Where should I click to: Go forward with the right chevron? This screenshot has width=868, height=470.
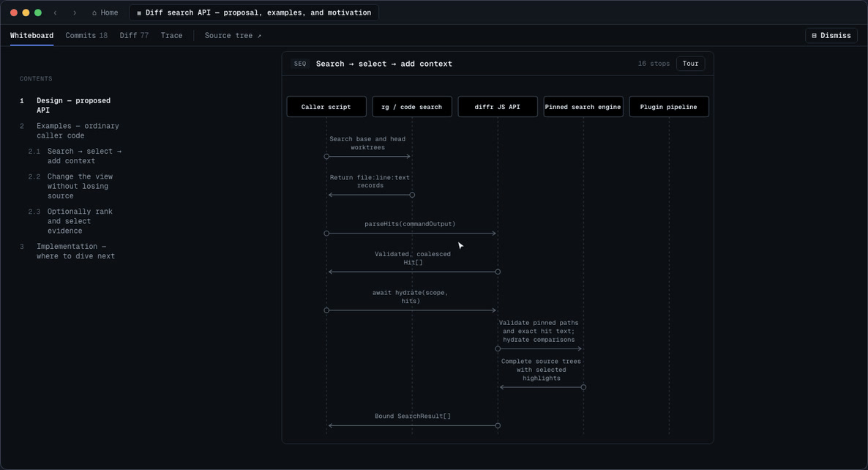(75, 12)
